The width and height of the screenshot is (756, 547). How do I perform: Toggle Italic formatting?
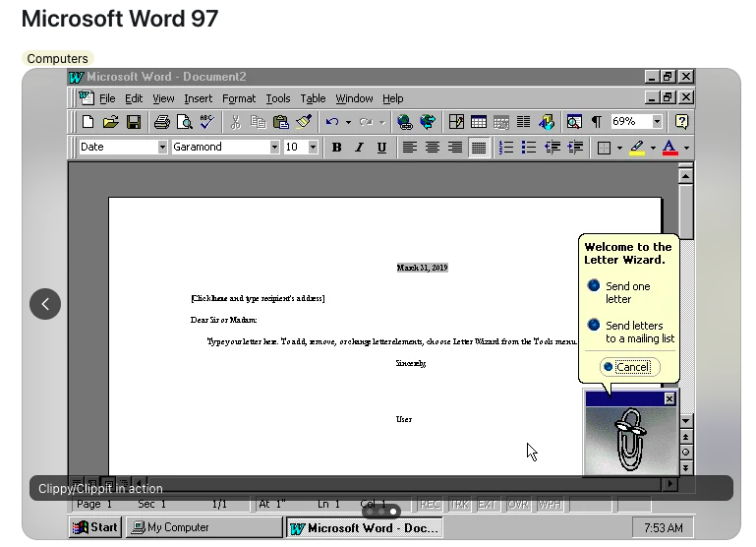(359, 148)
